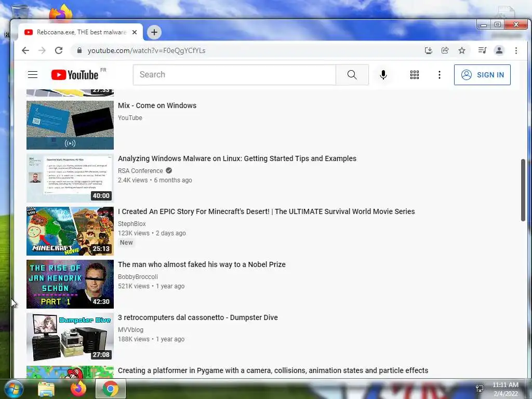Click the network tray icon
The width and height of the screenshot is (532, 399).
pos(480,389)
